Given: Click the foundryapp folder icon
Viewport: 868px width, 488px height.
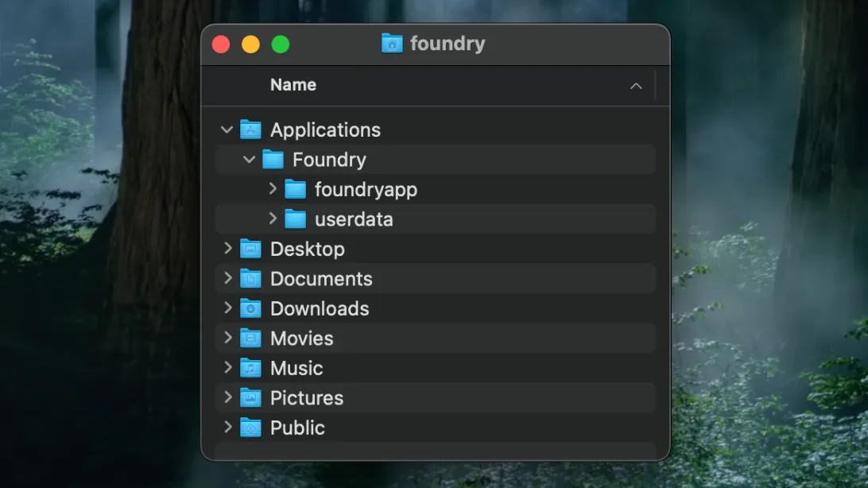Looking at the screenshot, I should [x=295, y=189].
